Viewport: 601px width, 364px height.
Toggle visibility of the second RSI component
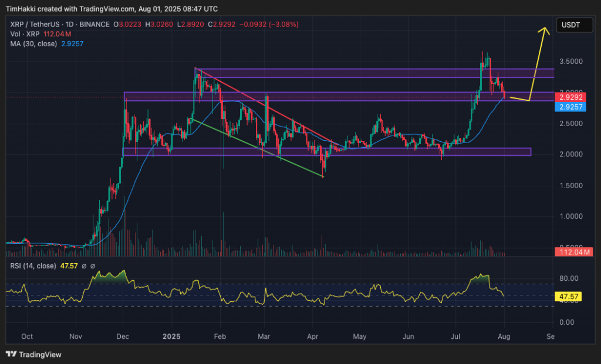point(93,267)
